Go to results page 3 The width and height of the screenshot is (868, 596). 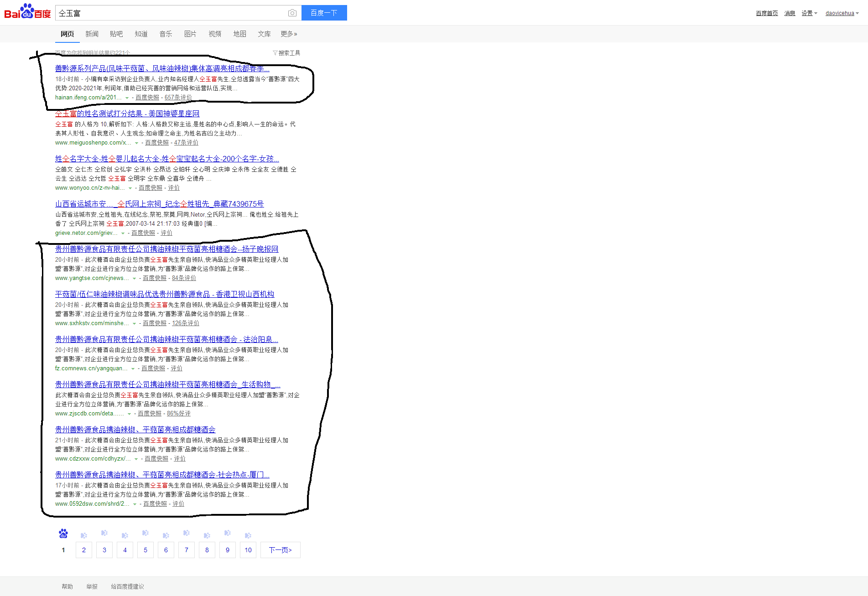click(104, 550)
